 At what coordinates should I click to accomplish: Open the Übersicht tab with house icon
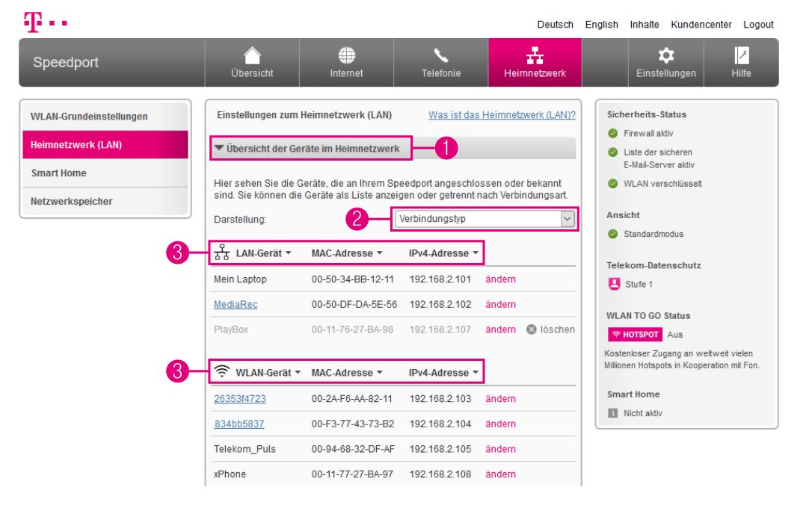click(252, 63)
